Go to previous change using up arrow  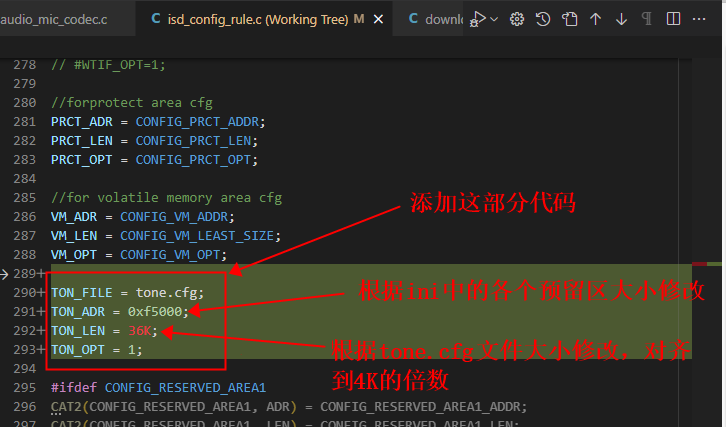click(595, 19)
